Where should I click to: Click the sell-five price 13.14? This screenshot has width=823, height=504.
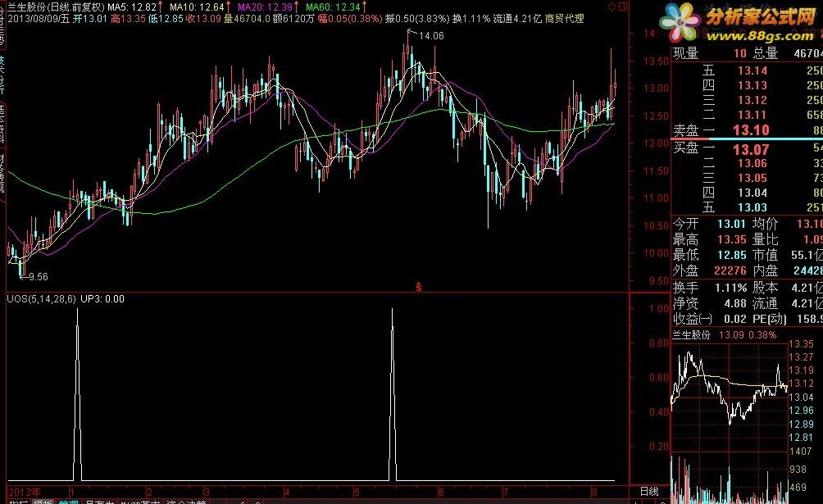(x=753, y=70)
